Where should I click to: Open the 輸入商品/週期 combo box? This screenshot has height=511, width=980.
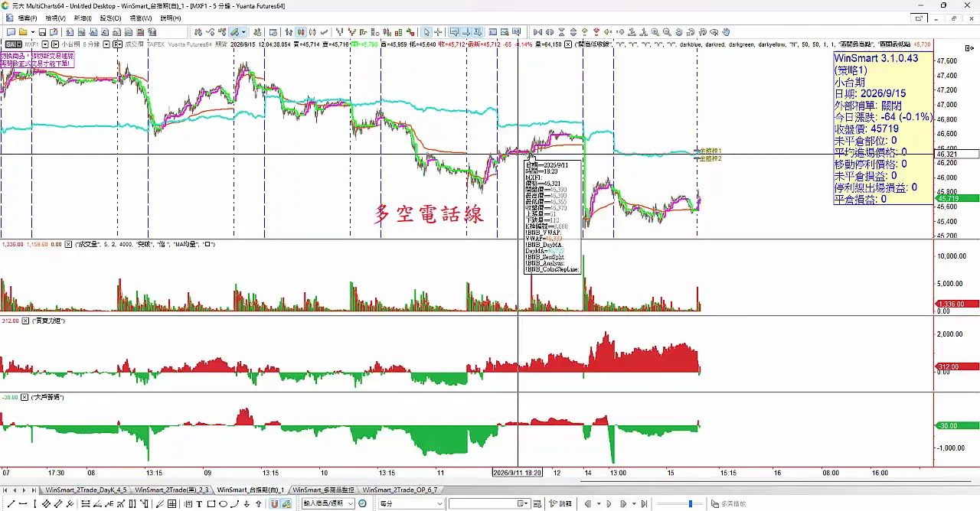pyautogui.click(x=328, y=504)
